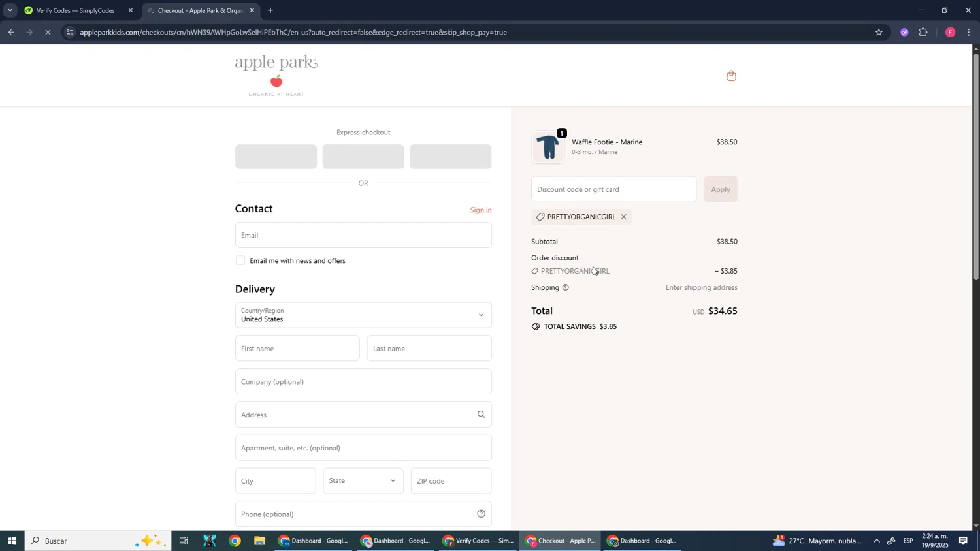980x551 pixels.
Task: Click the browser address bar URL
Action: click(293, 32)
